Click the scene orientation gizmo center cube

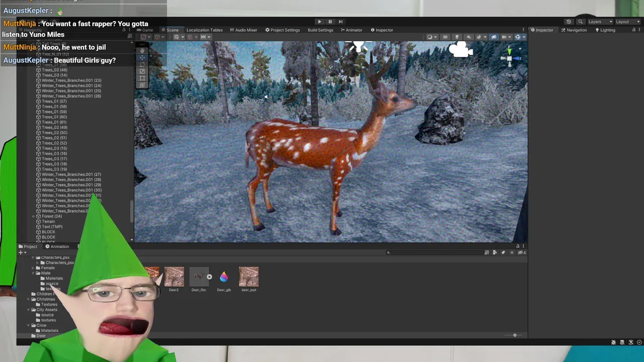(x=509, y=59)
